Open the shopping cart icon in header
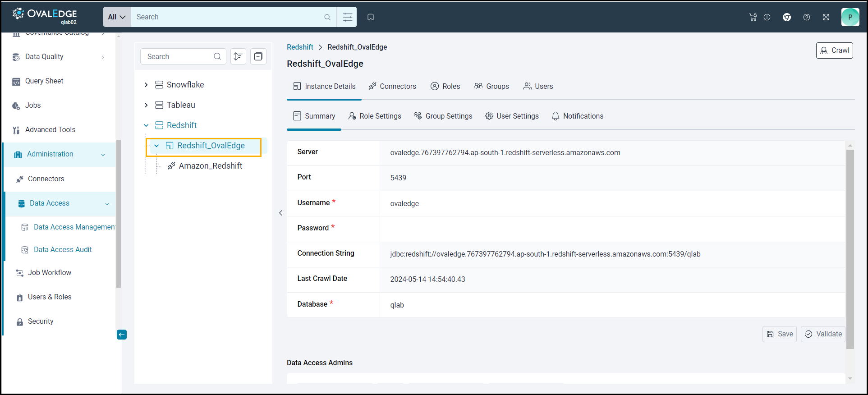 click(753, 17)
